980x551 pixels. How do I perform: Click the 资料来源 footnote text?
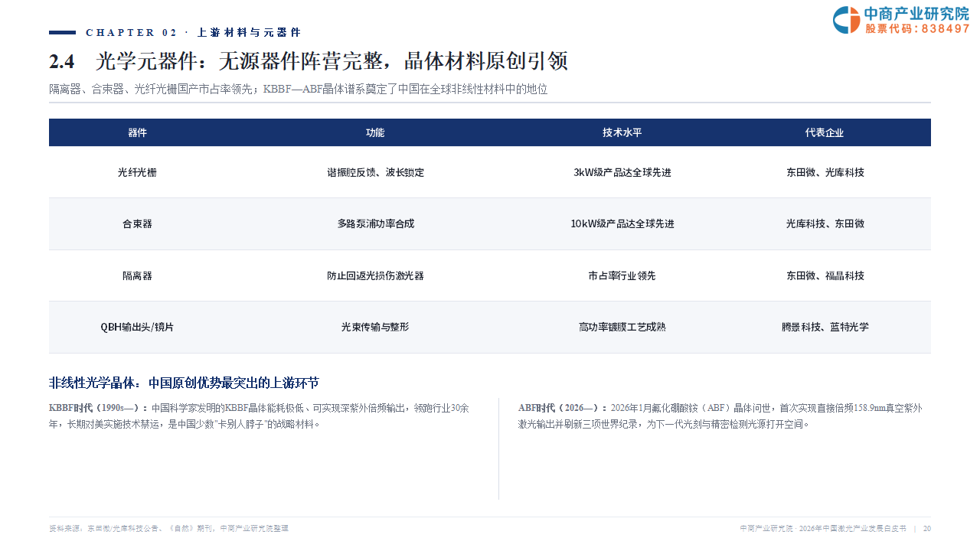[x=168, y=528]
